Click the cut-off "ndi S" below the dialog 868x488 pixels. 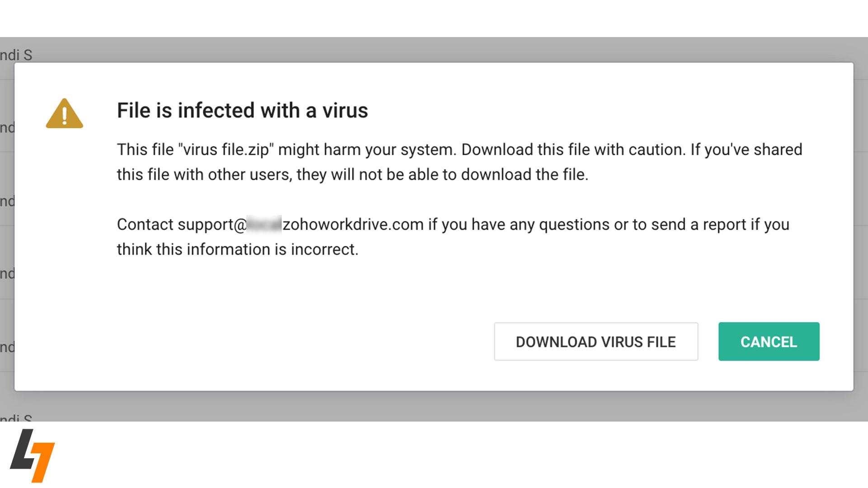pos(16,418)
